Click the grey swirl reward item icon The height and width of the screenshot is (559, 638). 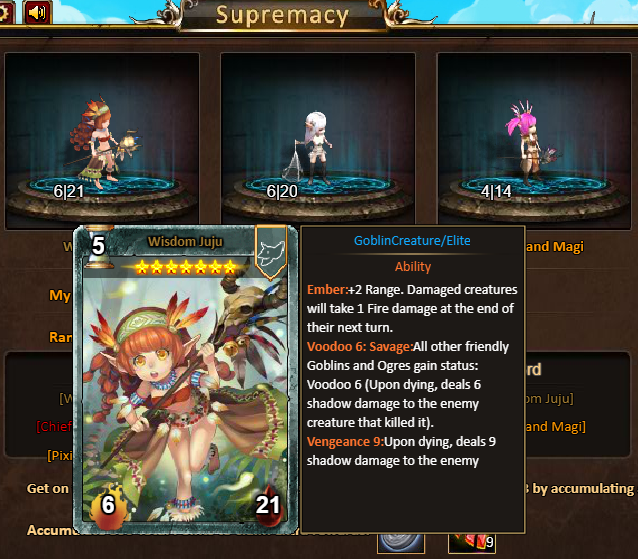pos(401,543)
